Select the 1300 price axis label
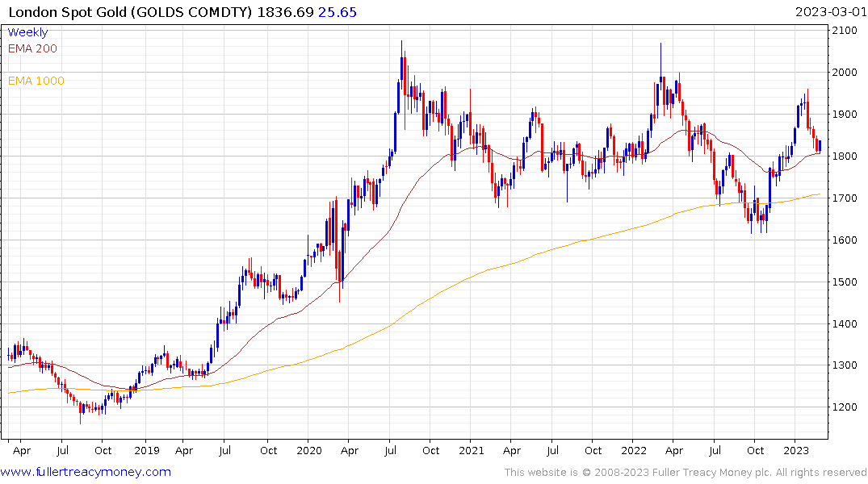 pyautogui.click(x=845, y=365)
